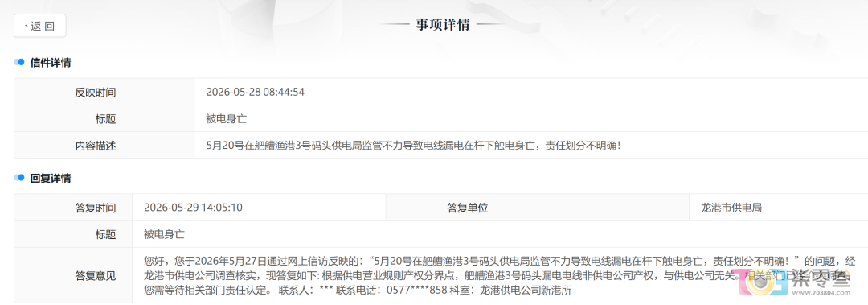
Task: Select the 答复意见 label cell
Action: pos(73,275)
